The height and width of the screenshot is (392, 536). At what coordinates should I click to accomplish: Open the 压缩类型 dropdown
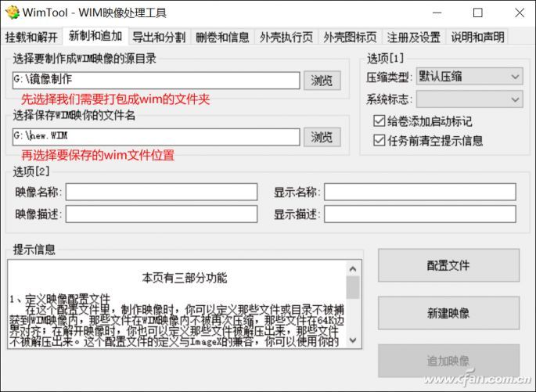click(x=469, y=77)
